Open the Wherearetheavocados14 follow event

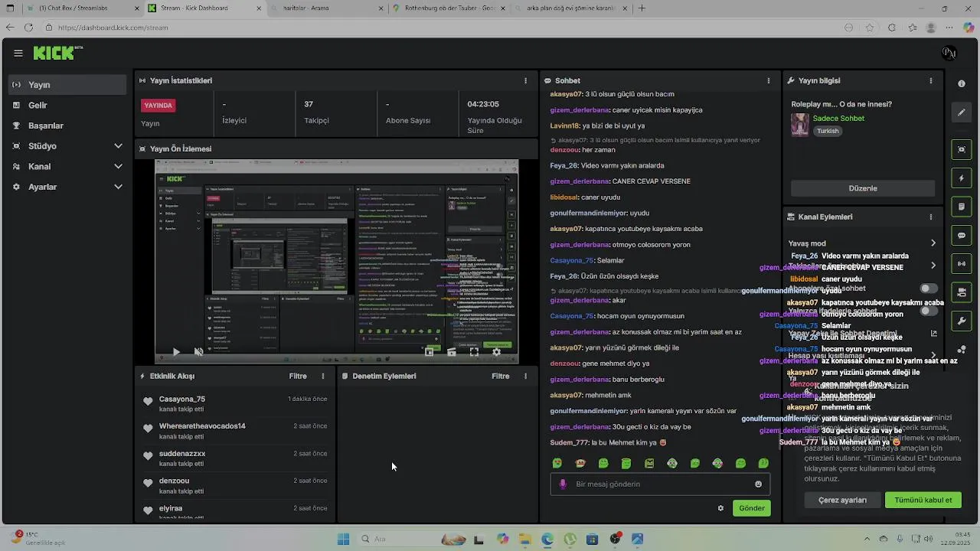[235, 431]
